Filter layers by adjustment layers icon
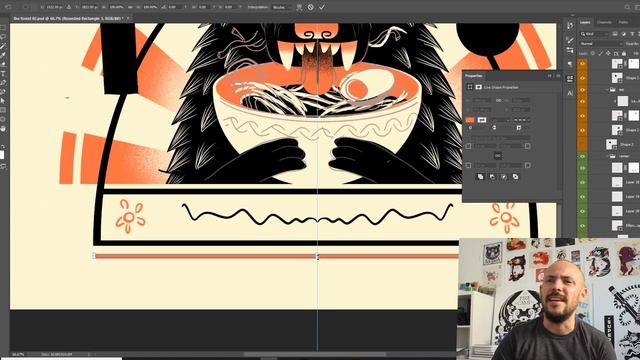 tap(623, 34)
